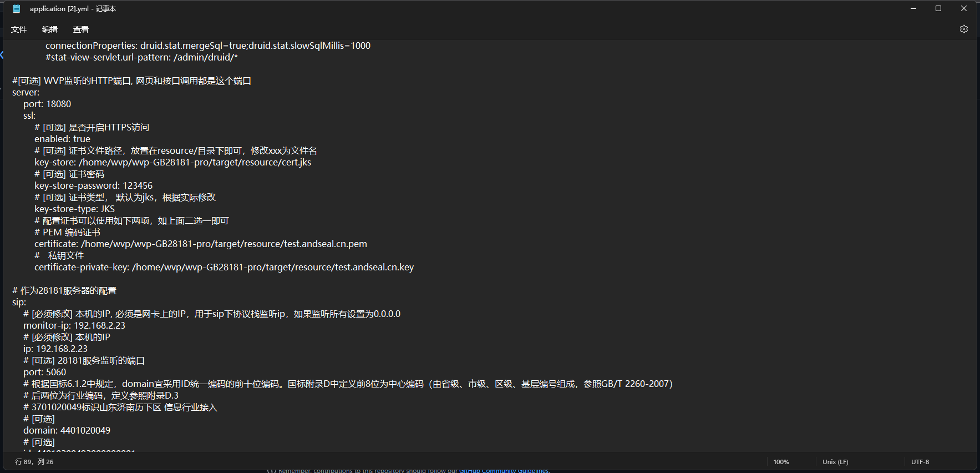Image resolution: width=980 pixels, height=473 pixels.
Task: Open the 查看 menu
Action: pos(81,29)
